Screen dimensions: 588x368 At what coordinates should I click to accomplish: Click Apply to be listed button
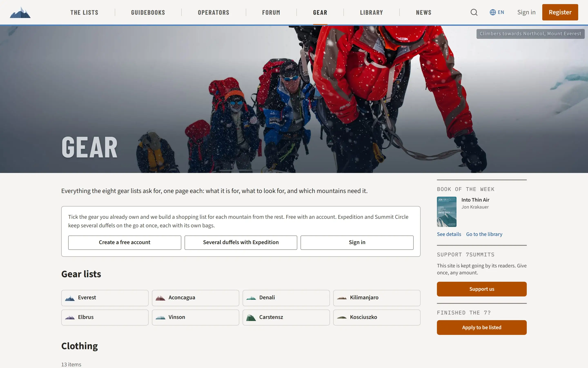482,328
